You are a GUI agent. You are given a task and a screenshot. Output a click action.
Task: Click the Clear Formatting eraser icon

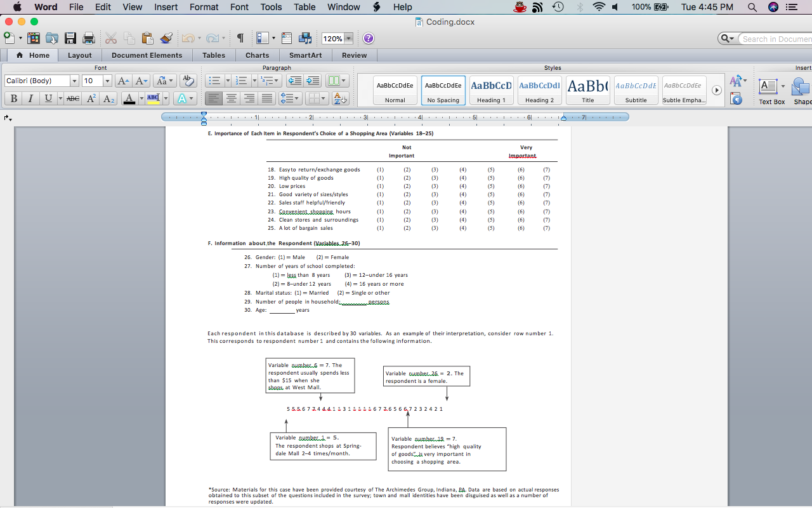click(x=188, y=81)
